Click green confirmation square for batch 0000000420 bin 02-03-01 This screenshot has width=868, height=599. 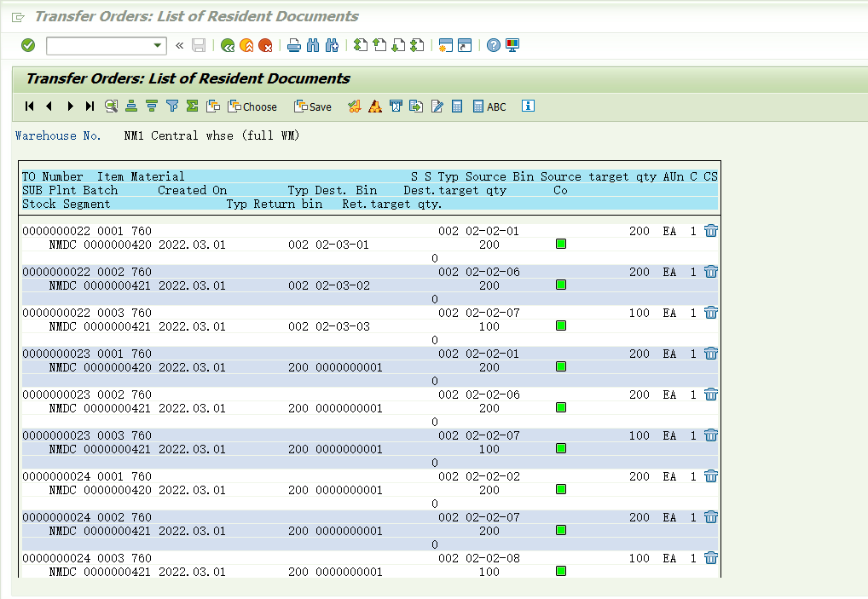pos(561,244)
